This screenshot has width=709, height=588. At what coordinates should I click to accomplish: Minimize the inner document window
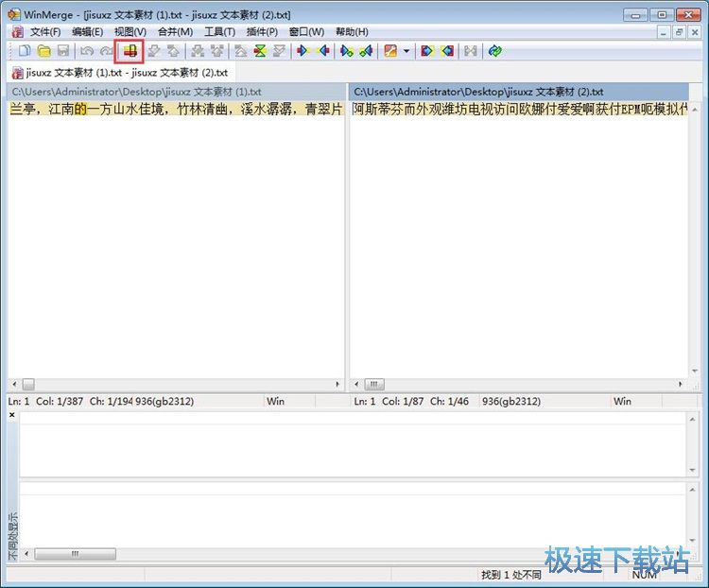664,32
